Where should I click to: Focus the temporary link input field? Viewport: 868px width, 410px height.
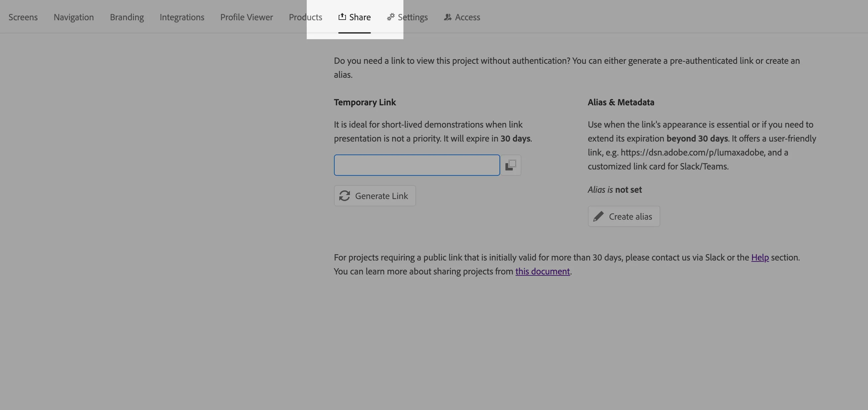(417, 165)
